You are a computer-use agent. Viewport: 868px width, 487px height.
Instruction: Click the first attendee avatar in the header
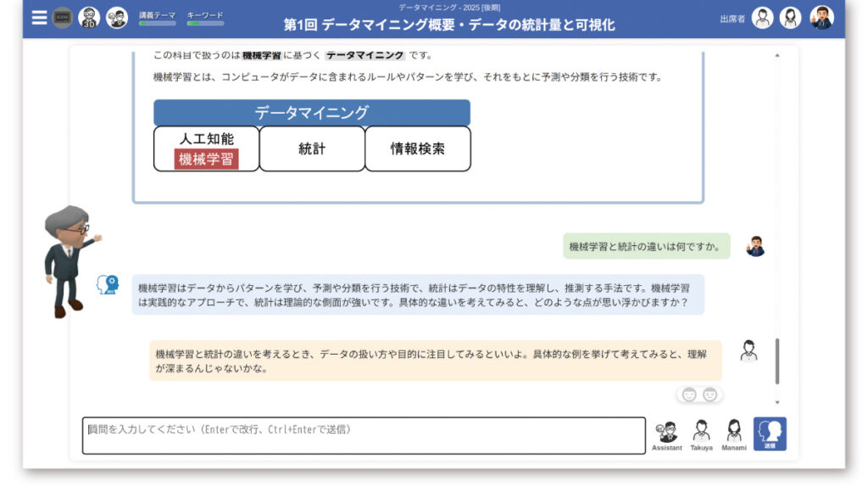point(763,18)
